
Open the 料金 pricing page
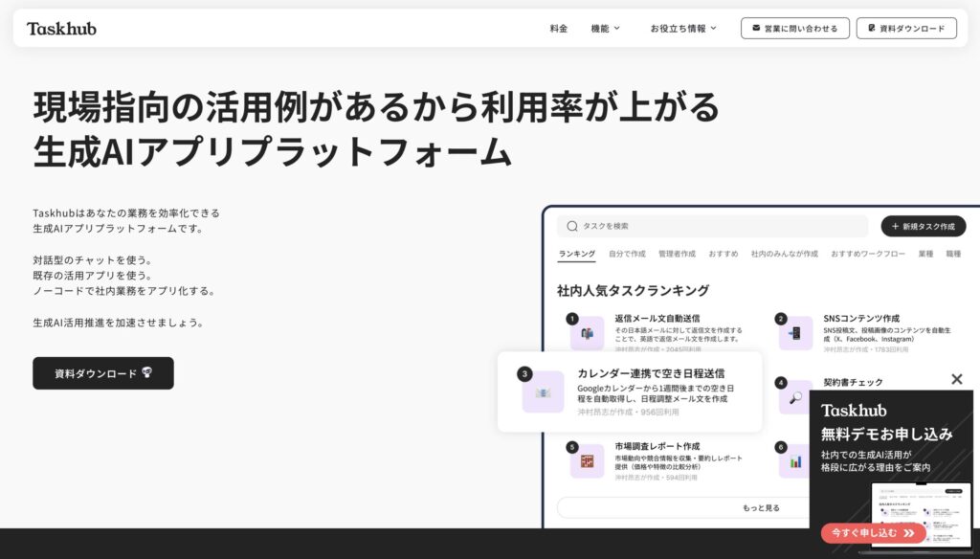point(559,29)
